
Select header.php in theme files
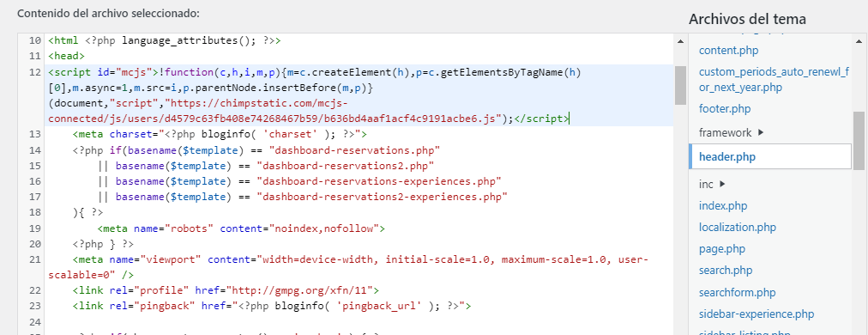point(770,157)
